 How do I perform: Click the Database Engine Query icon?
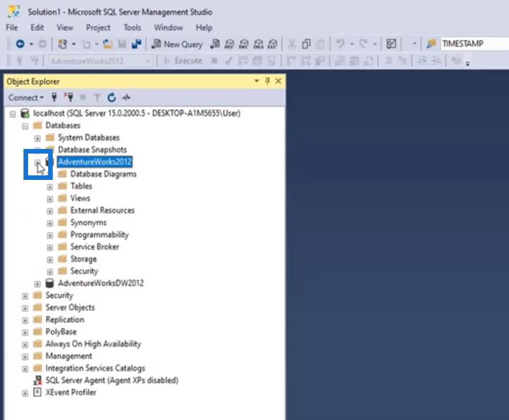[x=215, y=44]
